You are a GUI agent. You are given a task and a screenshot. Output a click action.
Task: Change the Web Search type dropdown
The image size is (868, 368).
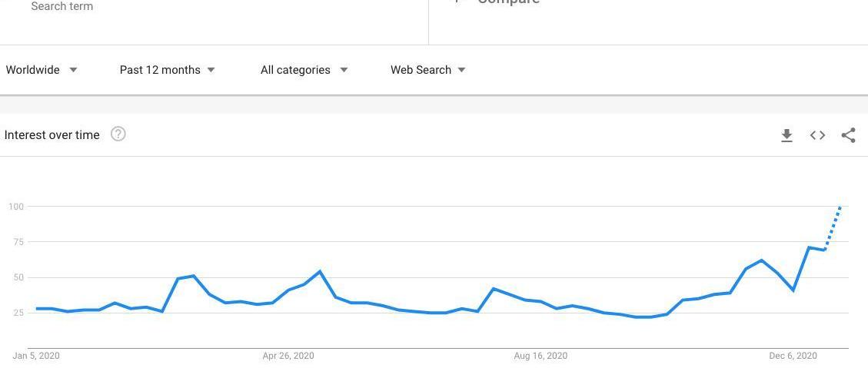tap(427, 70)
